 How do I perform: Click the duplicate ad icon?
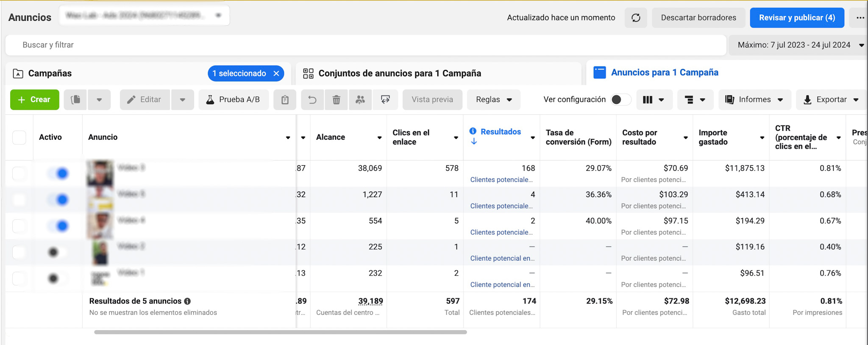pyautogui.click(x=75, y=100)
